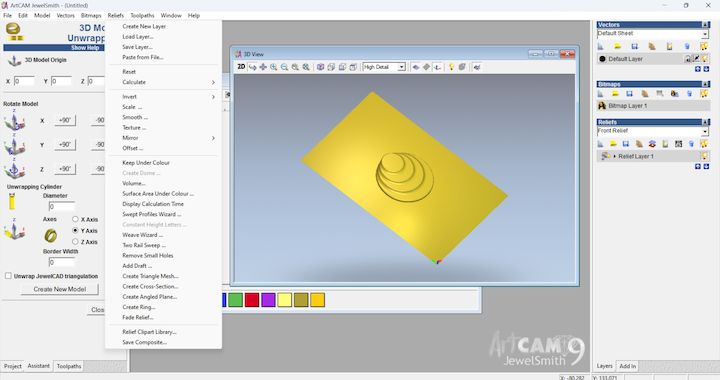Image resolution: width=720 pixels, height=380 pixels.
Task: Select the Y Axis radio button
Action: click(75, 230)
